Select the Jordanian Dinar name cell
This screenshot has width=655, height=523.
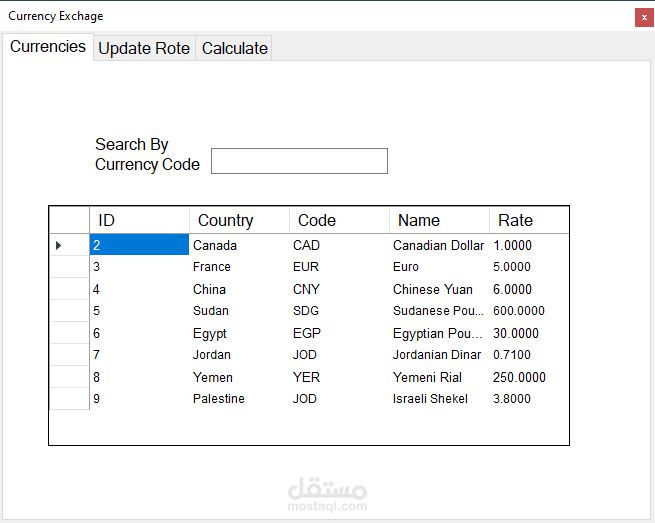click(x=437, y=355)
